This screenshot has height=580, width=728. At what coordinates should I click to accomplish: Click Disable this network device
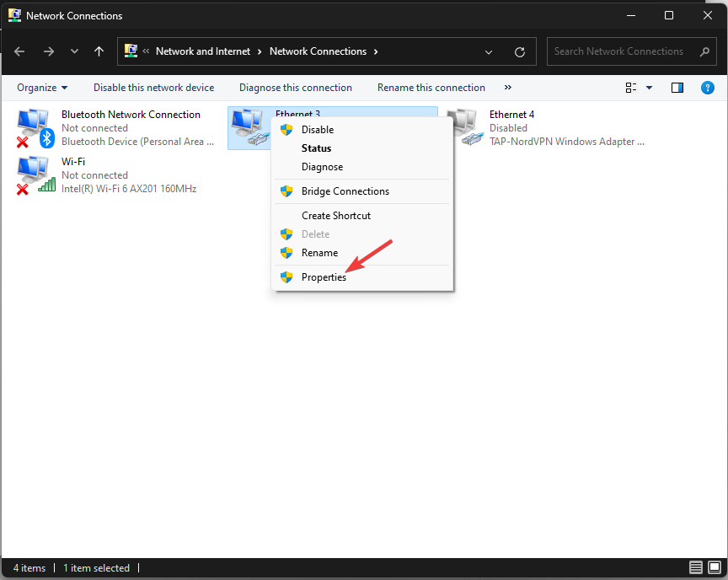[x=153, y=88]
